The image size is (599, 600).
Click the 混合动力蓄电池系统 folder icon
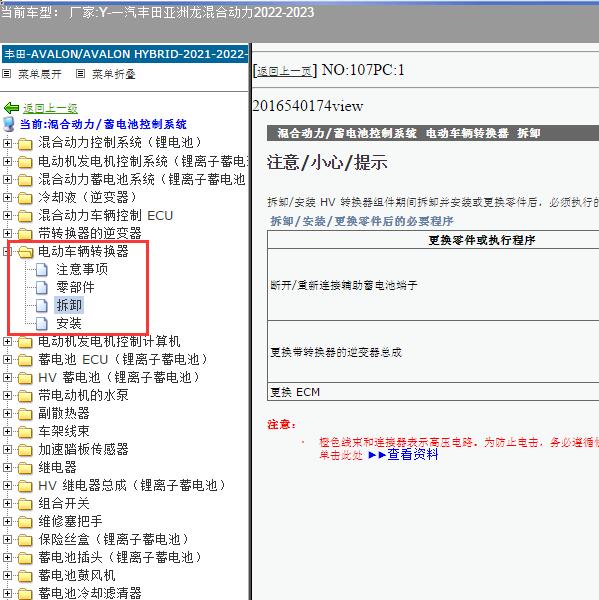coord(25,180)
